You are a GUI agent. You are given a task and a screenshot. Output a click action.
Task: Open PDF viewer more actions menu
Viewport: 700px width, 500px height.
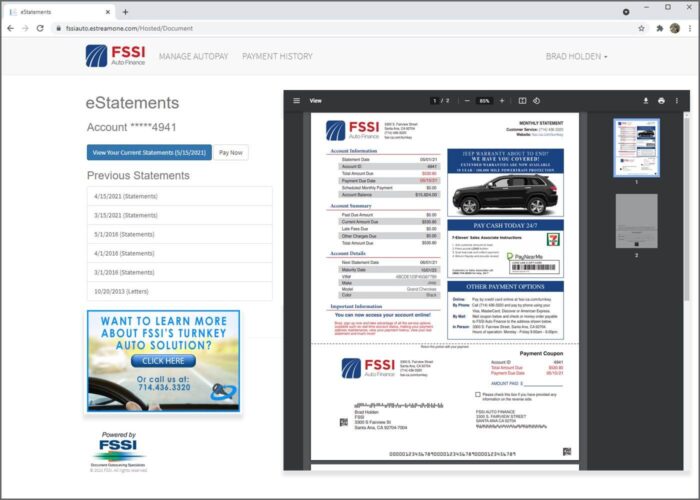coord(677,100)
